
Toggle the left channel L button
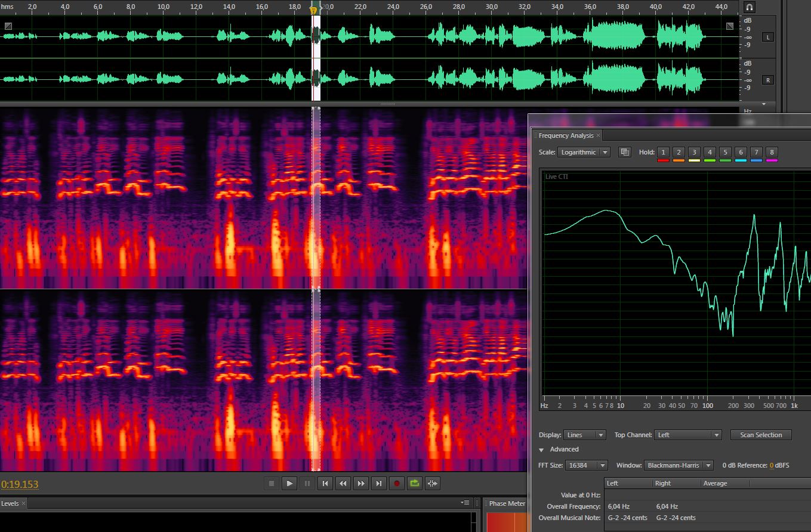pos(767,38)
